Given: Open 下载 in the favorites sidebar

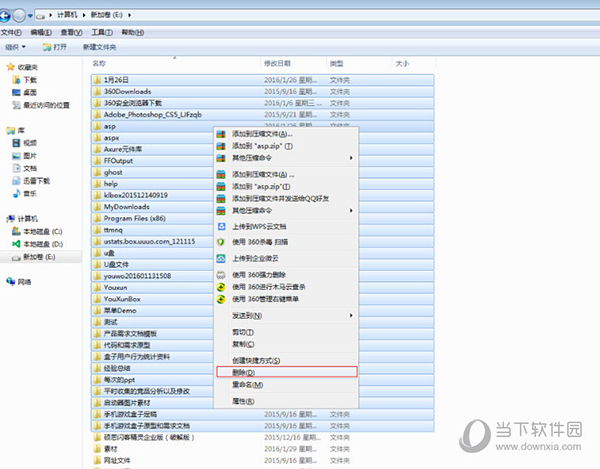Looking at the screenshot, I should click(25, 80).
